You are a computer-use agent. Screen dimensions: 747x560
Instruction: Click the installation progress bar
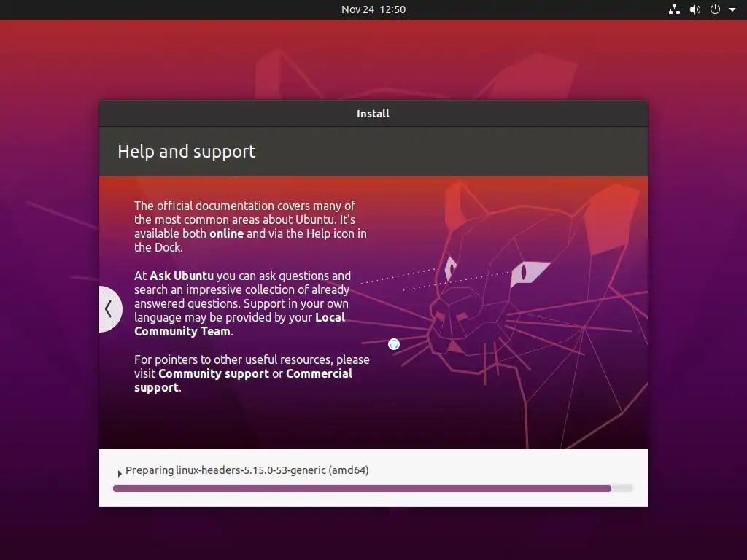[373, 488]
